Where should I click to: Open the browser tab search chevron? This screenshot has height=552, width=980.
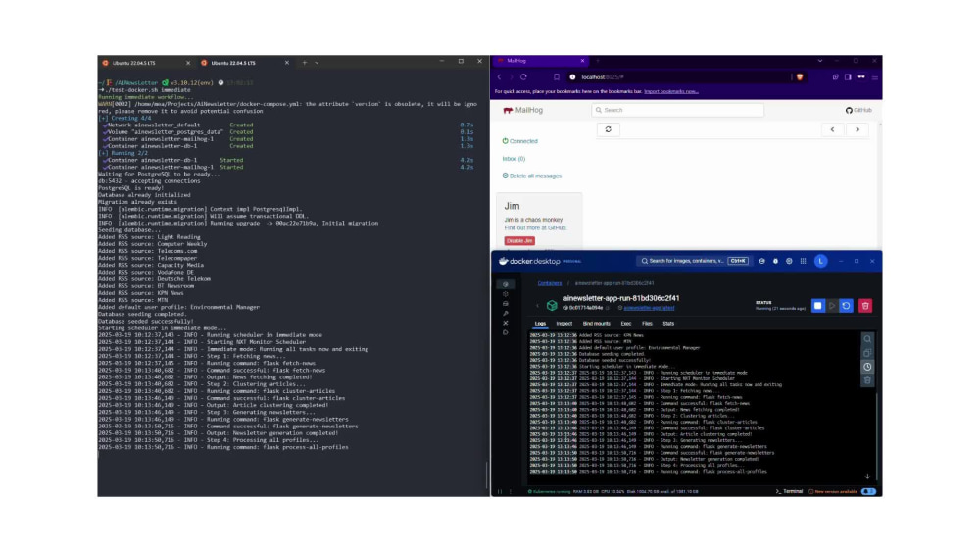[x=820, y=61]
